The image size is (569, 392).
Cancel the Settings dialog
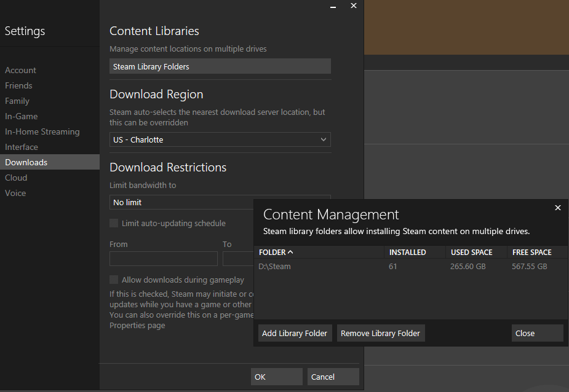tap(333, 377)
